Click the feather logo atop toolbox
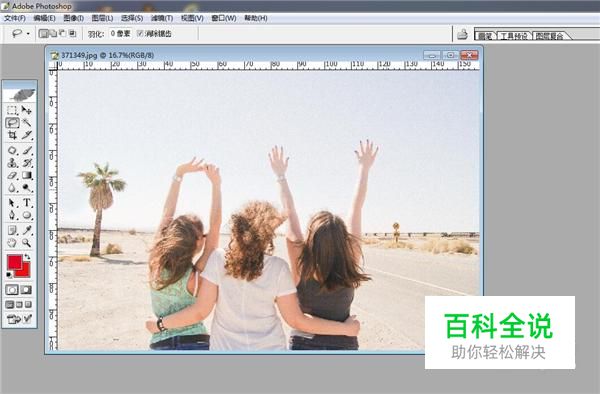This screenshot has height=394, width=600. (20, 95)
